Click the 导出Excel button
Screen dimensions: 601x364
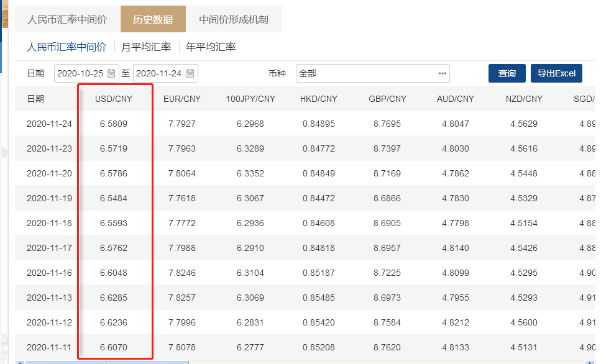556,73
